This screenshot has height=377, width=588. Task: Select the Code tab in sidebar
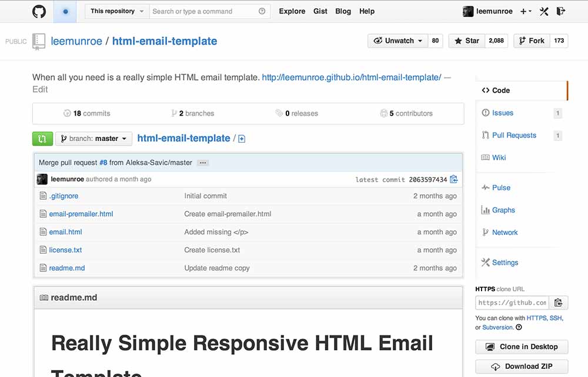[522, 90]
